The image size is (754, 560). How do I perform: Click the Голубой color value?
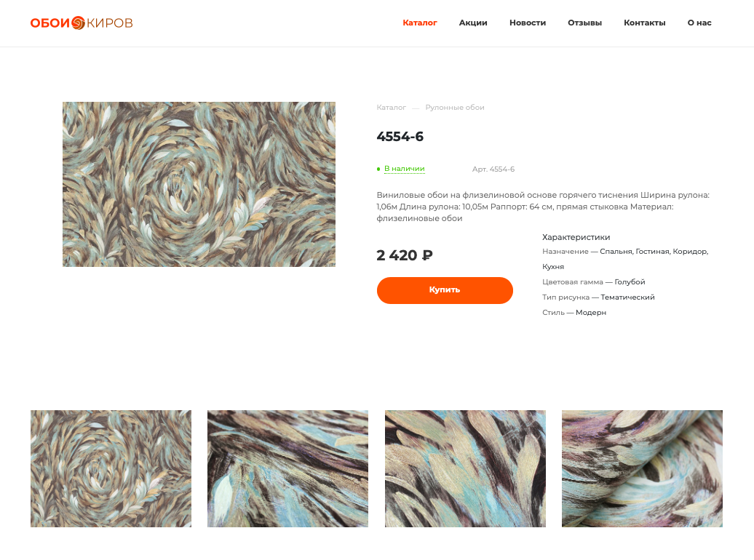click(630, 282)
